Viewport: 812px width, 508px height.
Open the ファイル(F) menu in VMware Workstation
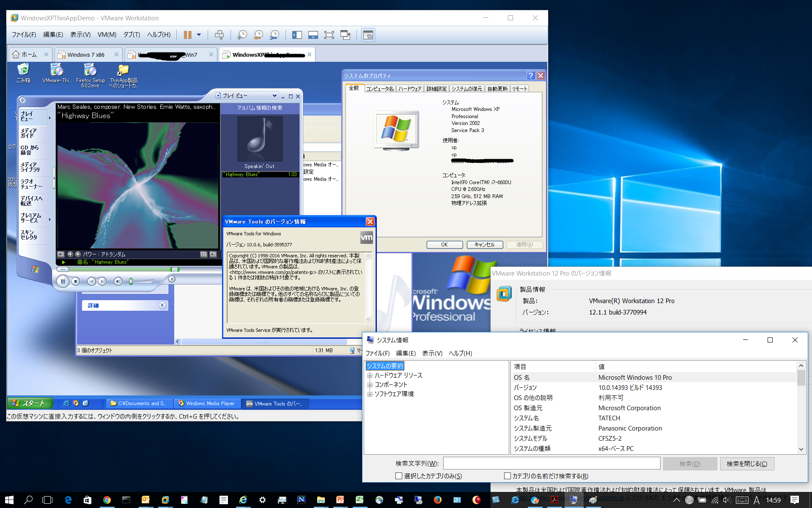pos(24,35)
